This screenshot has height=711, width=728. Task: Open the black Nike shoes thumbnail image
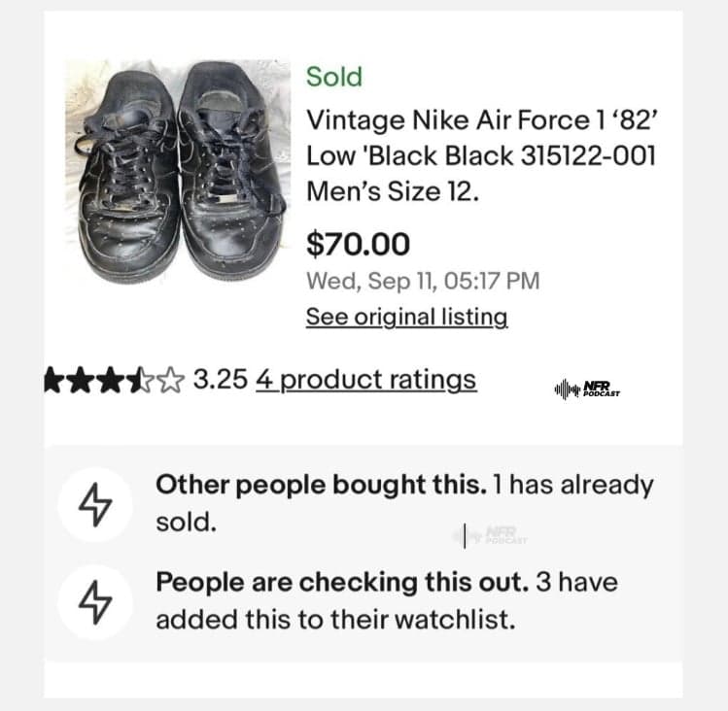[x=181, y=171]
